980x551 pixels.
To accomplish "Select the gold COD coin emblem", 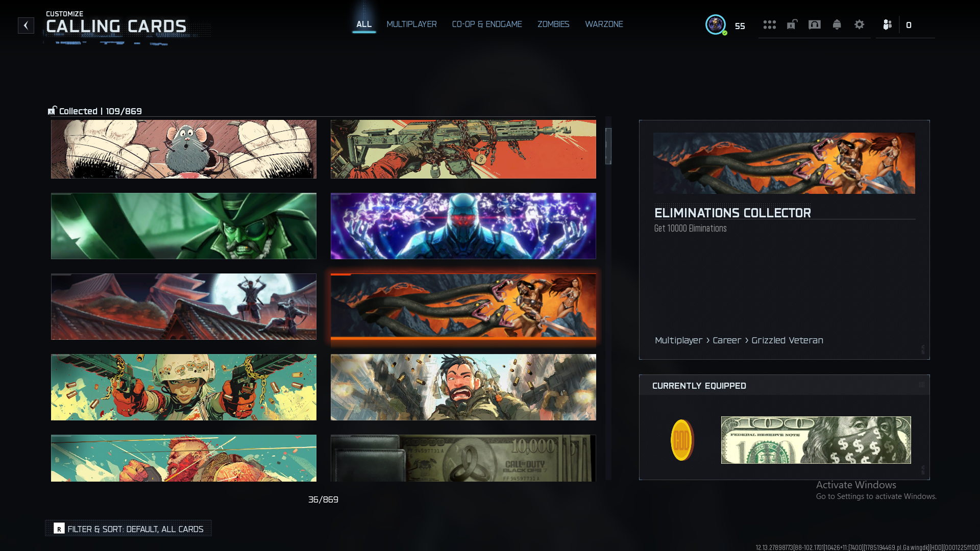I will [682, 440].
